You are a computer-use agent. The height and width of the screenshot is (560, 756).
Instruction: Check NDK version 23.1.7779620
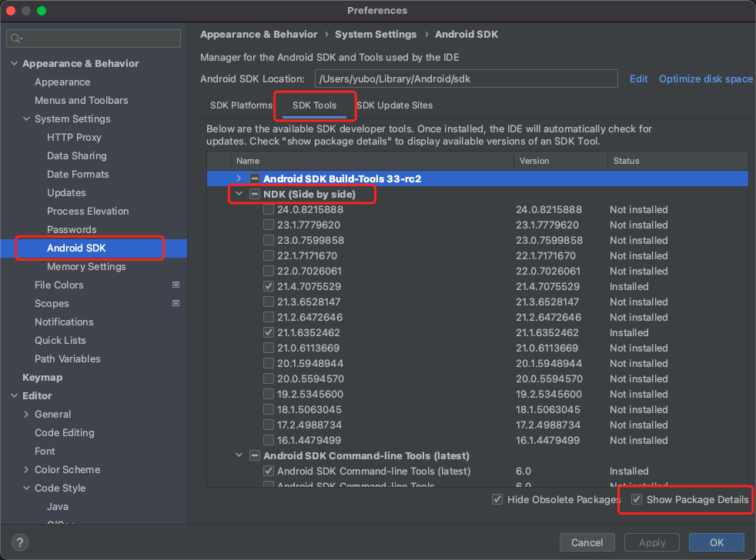pyautogui.click(x=269, y=225)
